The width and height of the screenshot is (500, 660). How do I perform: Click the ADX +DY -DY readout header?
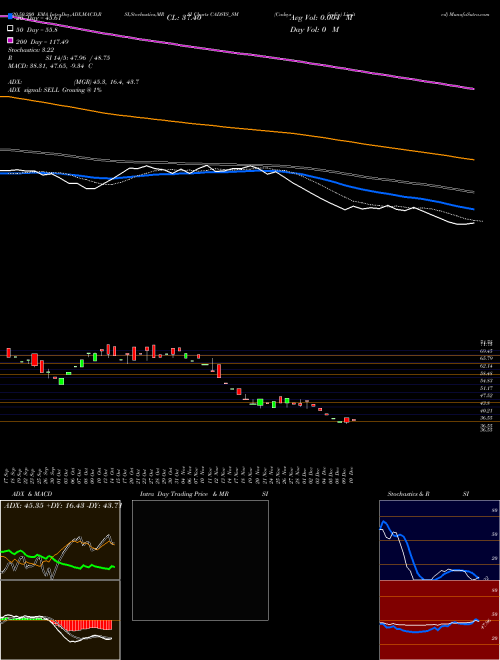tap(63, 505)
